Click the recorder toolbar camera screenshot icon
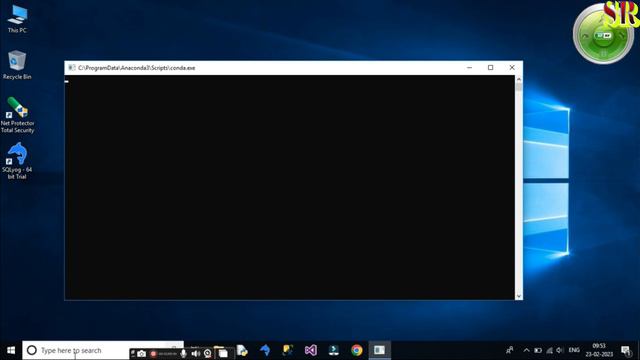Image resolution: width=640 pixels, height=360 pixels. tap(141, 353)
